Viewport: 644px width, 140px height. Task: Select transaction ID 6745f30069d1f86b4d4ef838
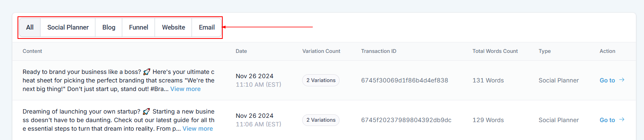point(405,80)
